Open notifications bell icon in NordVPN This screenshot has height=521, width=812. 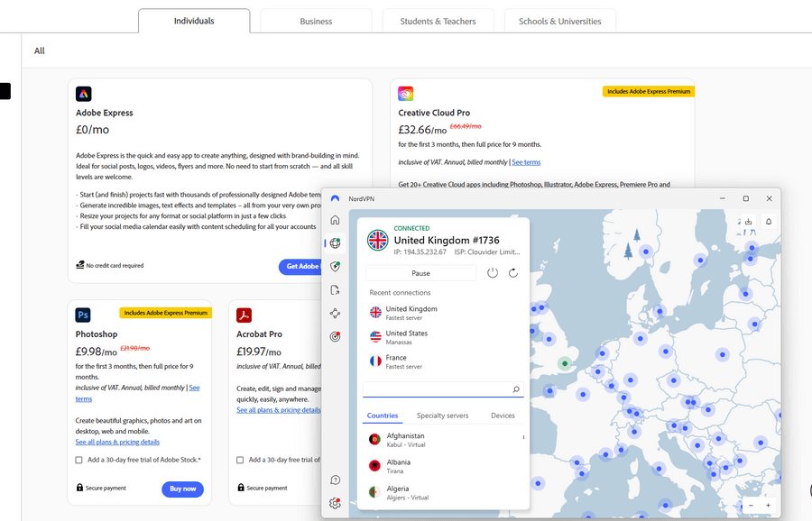click(x=769, y=222)
